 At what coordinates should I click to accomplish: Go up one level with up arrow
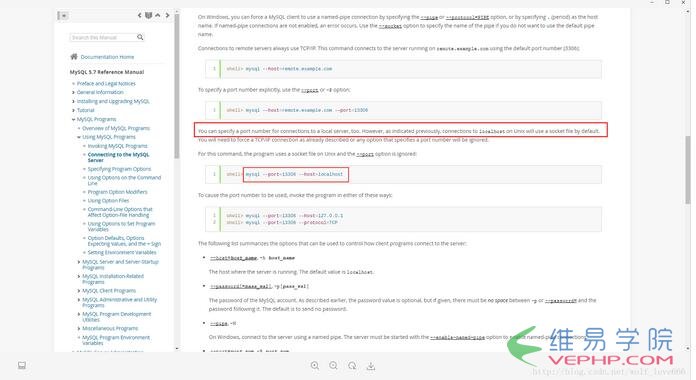pos(158,16)
